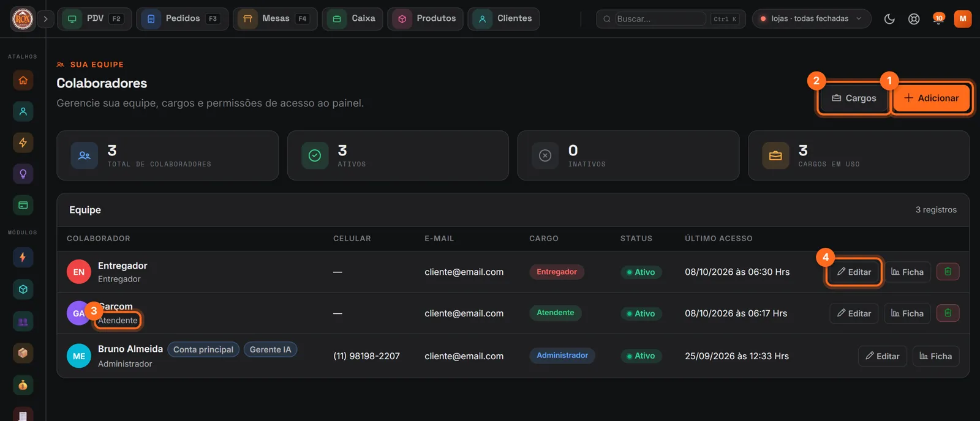Viewport: 980px width, 421px height.
Task: Switch to the Caixa tab
Action: 353,19
